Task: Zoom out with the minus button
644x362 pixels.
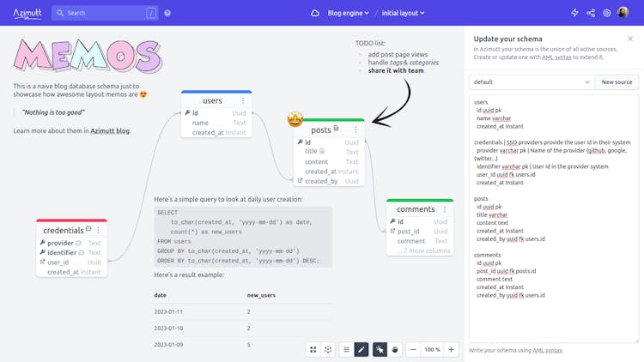Action: (413, 350)
